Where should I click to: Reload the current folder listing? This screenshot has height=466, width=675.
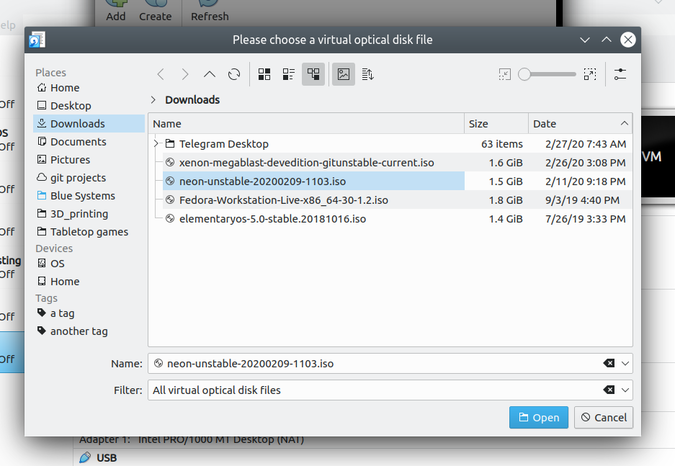point(234,74)
